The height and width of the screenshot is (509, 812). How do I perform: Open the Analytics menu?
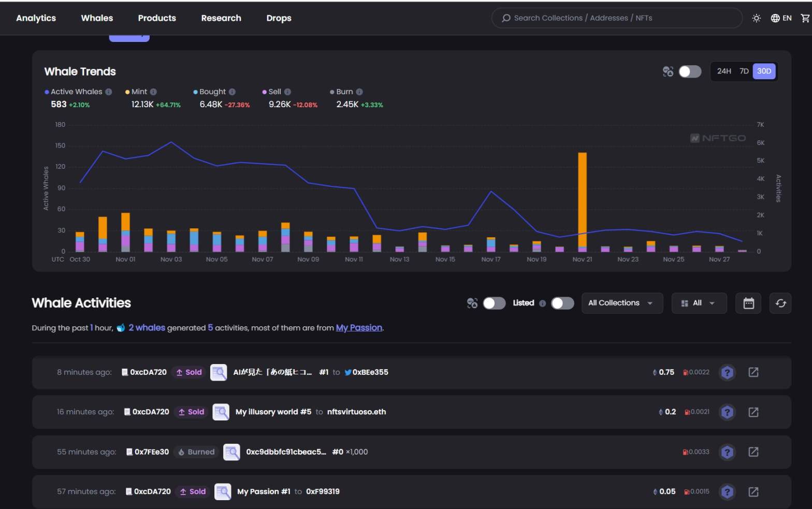[36, 18]
